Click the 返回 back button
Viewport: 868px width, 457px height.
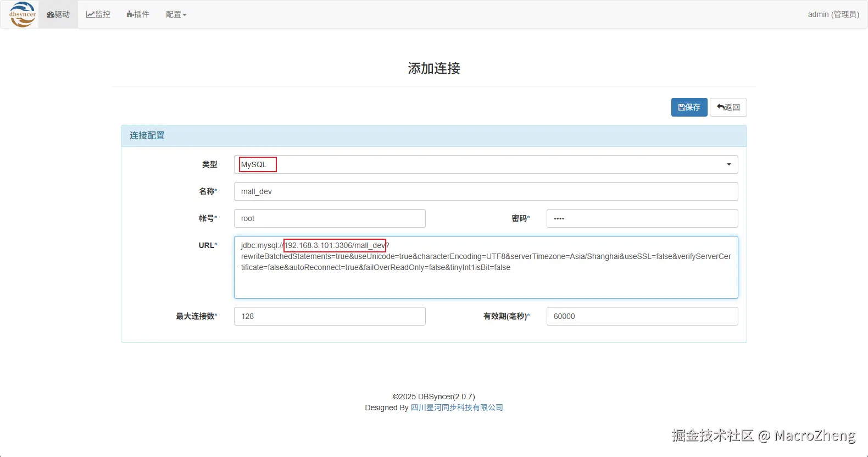pyautogui.click(x=728, y=107)
